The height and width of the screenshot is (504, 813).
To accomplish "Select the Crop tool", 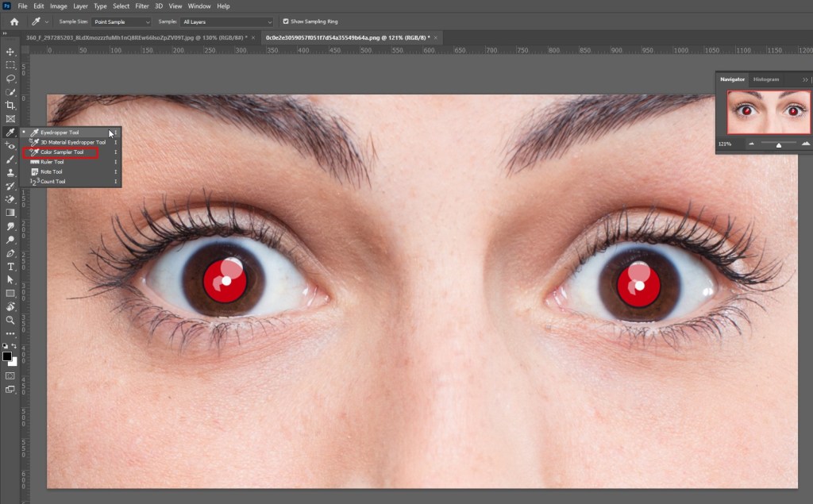I will click(10, 106).
